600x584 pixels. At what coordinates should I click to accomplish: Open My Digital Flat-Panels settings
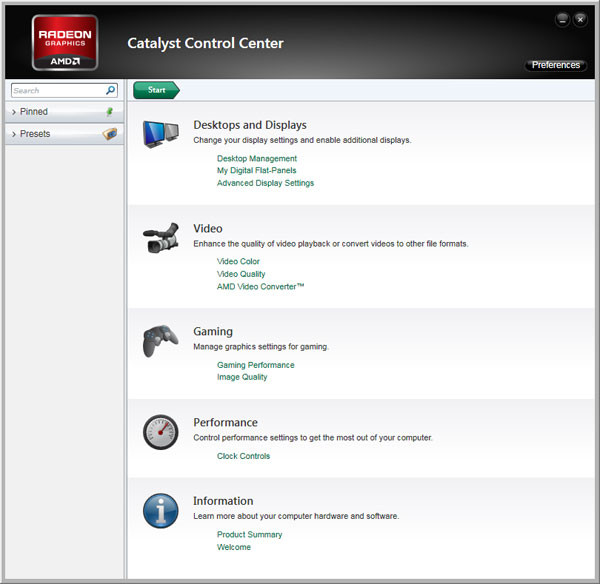pyautogui.click(x=256, y=170)
